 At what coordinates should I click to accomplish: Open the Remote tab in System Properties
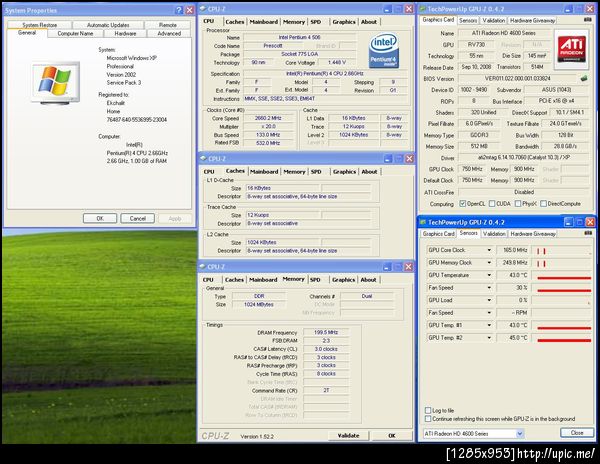[168, 25]
